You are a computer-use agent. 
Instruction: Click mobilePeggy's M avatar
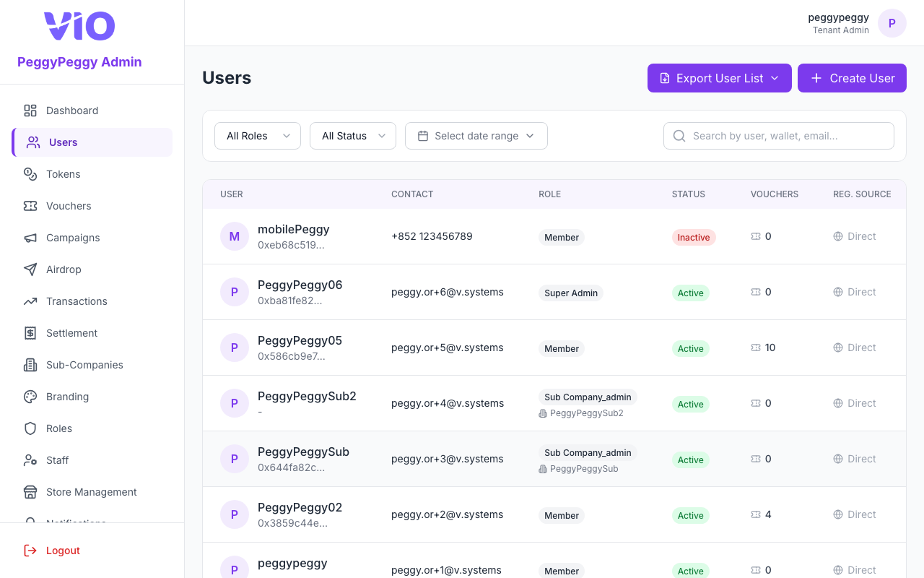(235, 236)
